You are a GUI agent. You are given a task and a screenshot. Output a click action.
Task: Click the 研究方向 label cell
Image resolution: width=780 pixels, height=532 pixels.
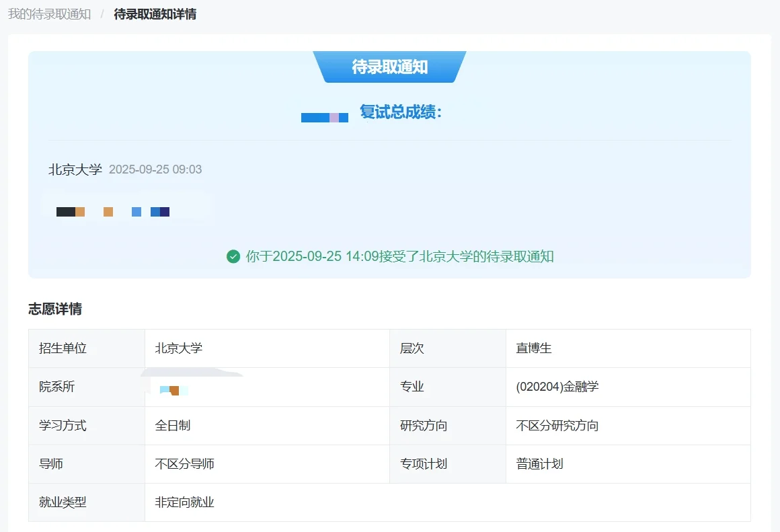[x=448, y=426]
